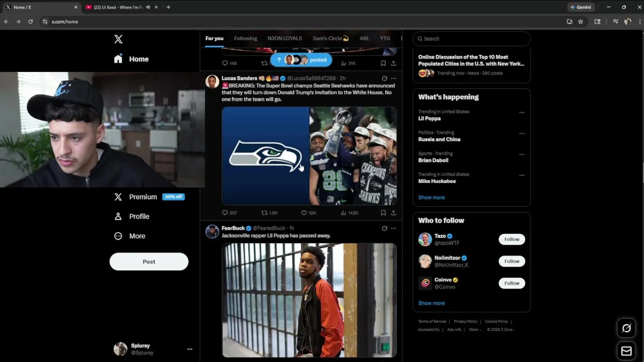Open the Seahawks logo image
This screenshot has width=644, height=362.
tap(265, 156)
